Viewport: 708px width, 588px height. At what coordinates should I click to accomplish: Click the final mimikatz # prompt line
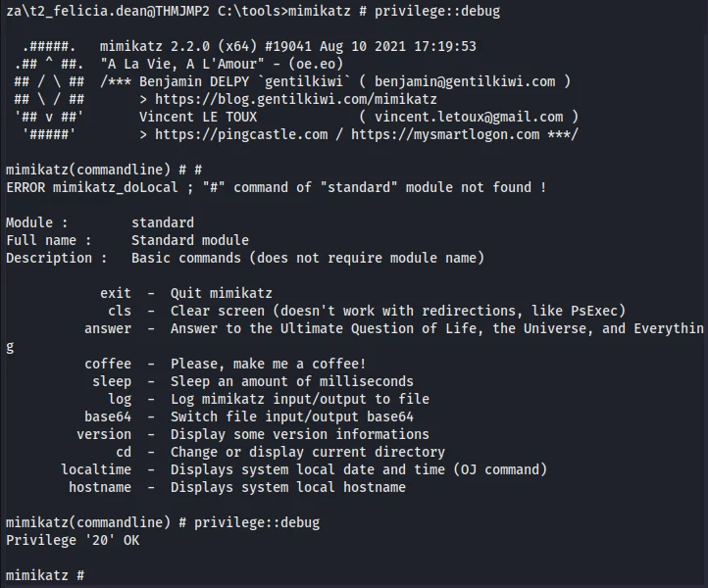(x=45, y=576)
